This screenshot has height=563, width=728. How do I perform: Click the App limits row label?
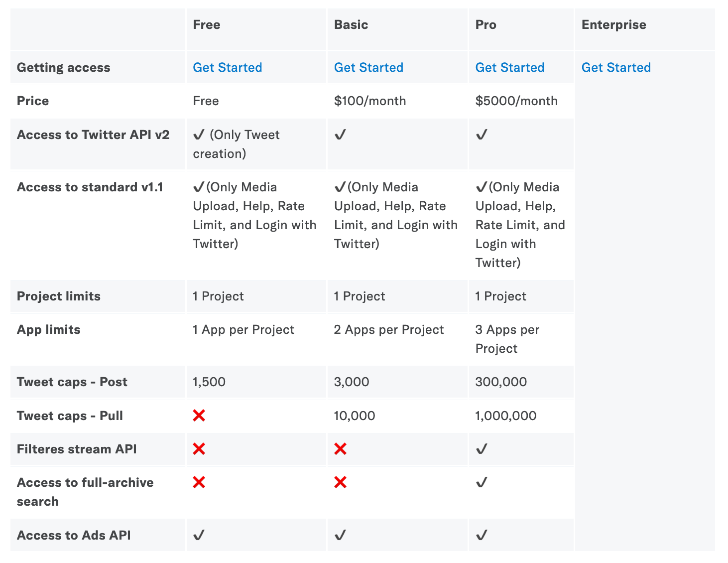pos(49,329)
